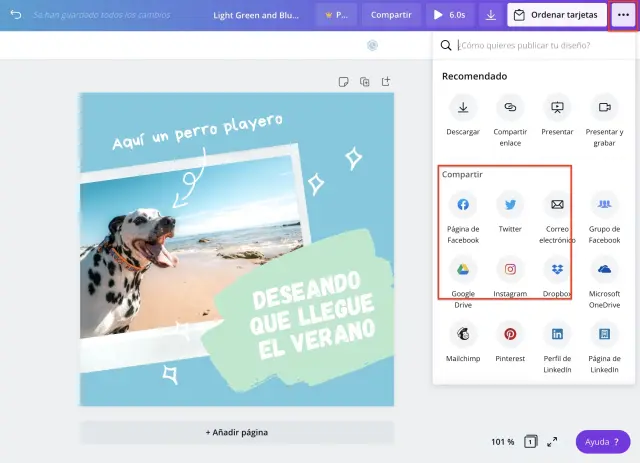Click the publish search input field
The height and width of the screenshot is (463, 640).
pos(540,45)
